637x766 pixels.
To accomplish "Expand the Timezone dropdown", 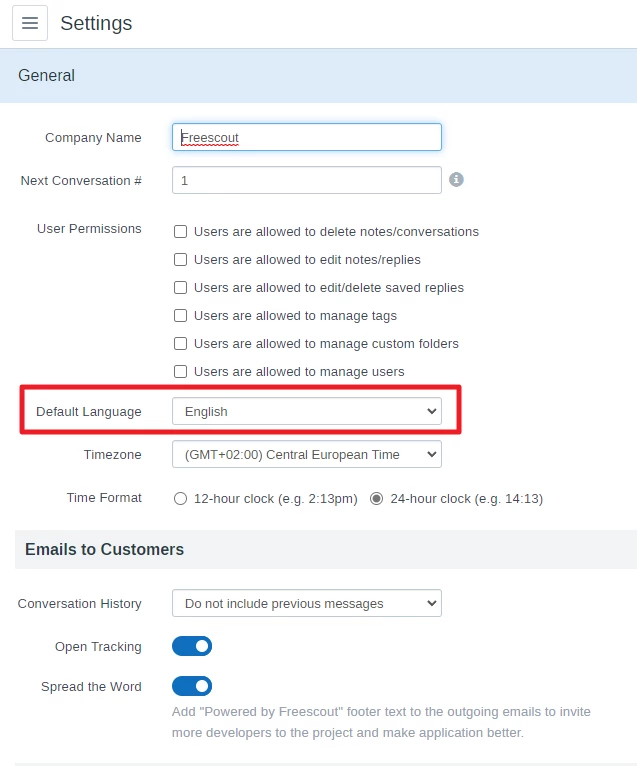I will point(306,454).
